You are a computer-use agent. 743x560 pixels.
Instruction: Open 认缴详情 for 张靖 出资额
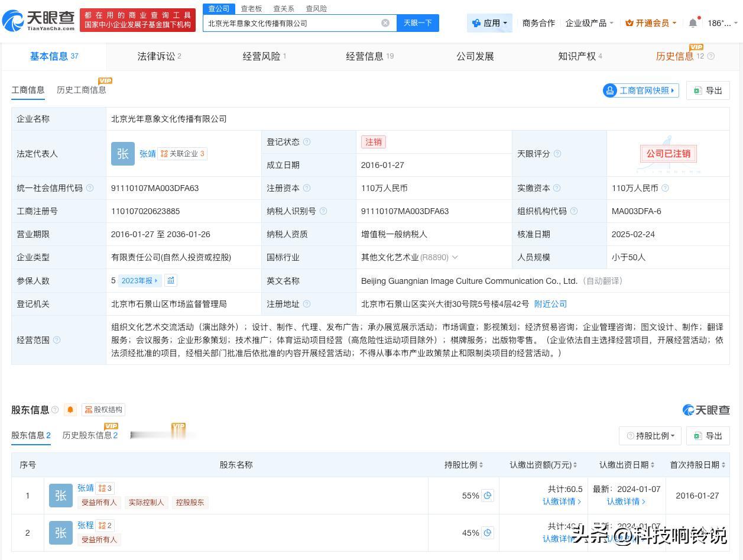pyautogui.click(x=562, y=501)
